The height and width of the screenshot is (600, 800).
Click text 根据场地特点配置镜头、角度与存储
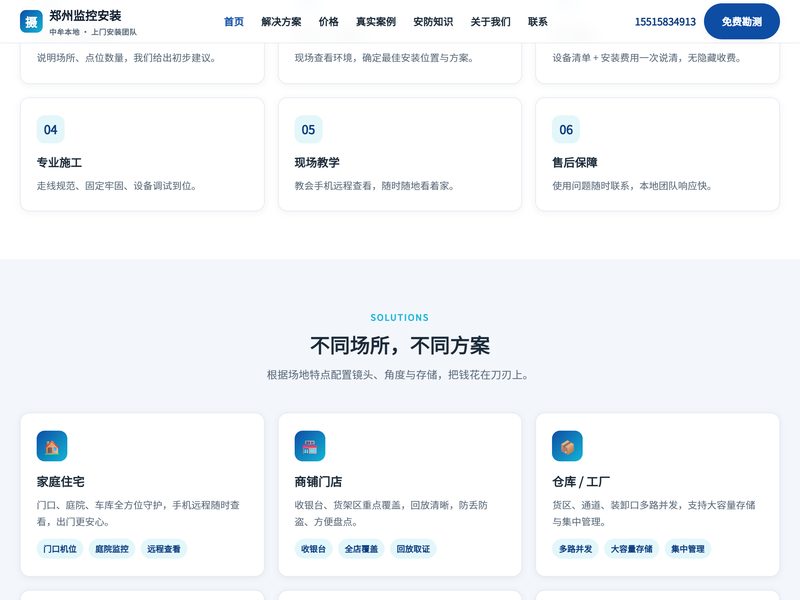pos(352,375)
